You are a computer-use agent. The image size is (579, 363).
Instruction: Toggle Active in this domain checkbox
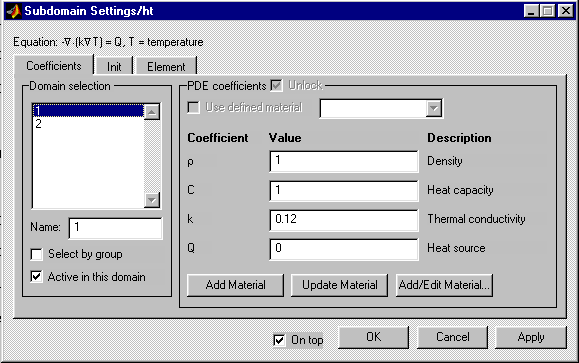pos(37,277)
